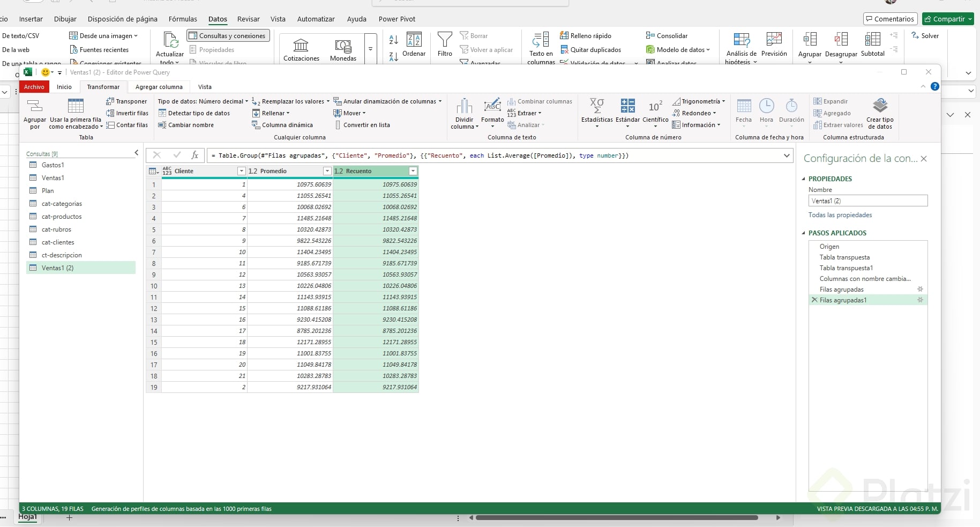Open Dividir columna tool

(x=465, y=114)
